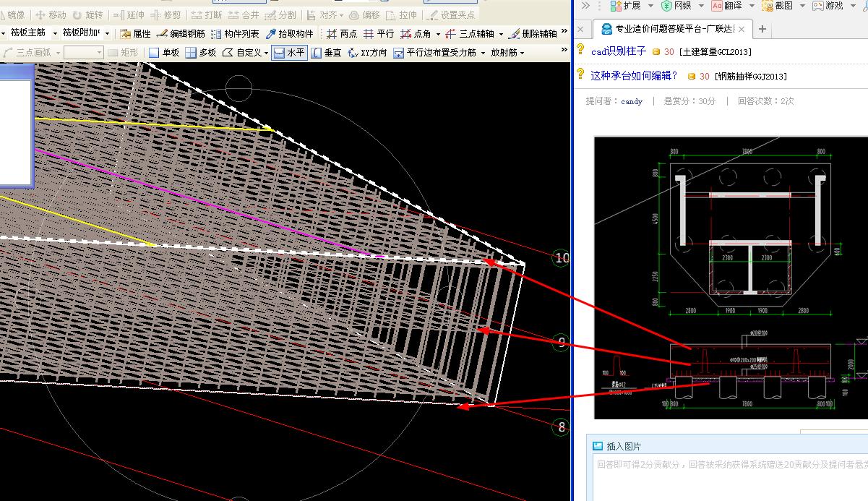Expand 点角 dropdown arrow
868x501 pixels.
pos(438,34)
